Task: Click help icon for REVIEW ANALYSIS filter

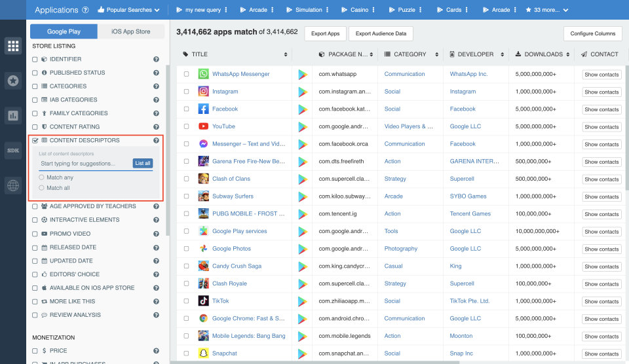Action: (156, 315)
